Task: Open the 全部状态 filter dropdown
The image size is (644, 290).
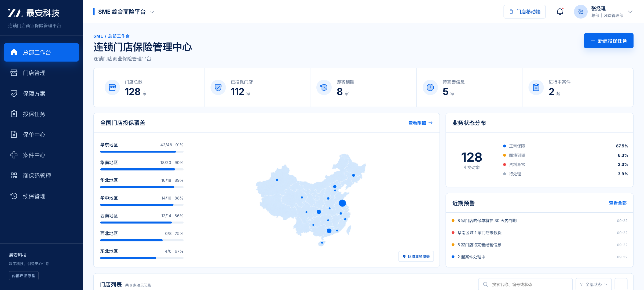Action: coord(594,284)
